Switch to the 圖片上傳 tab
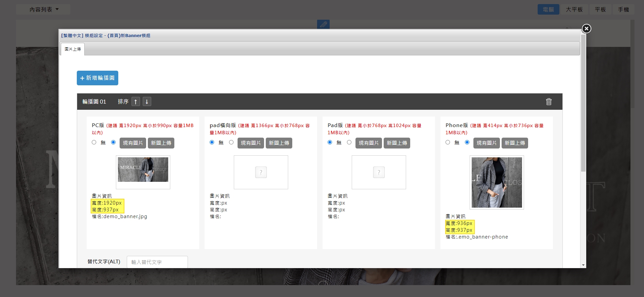Screen dimensions: 644x297 point(73,49)
